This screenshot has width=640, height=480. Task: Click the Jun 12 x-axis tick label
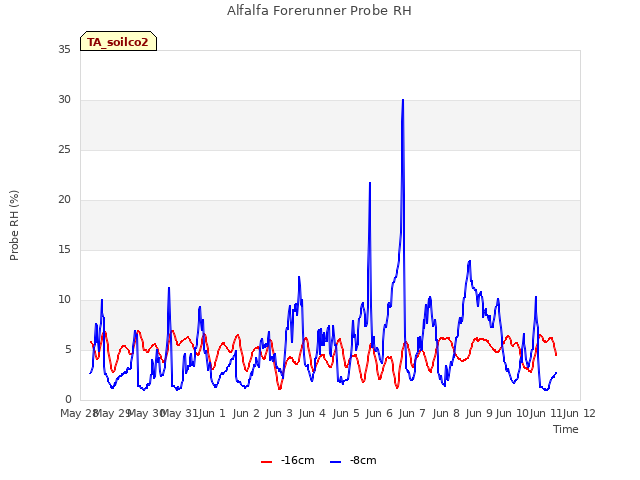pos(579,413)
